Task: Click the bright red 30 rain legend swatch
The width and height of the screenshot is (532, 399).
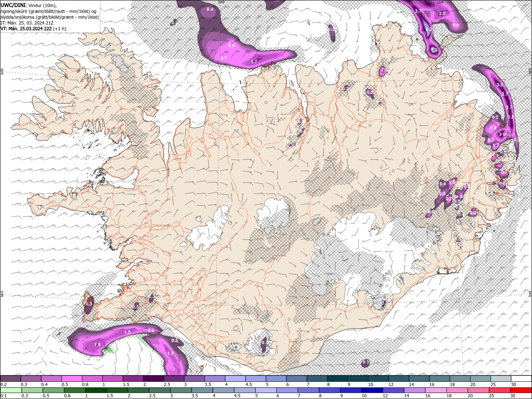Action: (521, 390)
